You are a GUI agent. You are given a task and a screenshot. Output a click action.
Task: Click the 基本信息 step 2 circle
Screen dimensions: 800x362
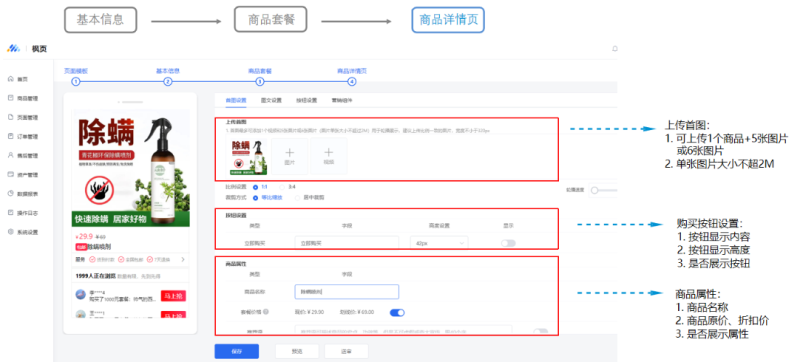[167, 82]
